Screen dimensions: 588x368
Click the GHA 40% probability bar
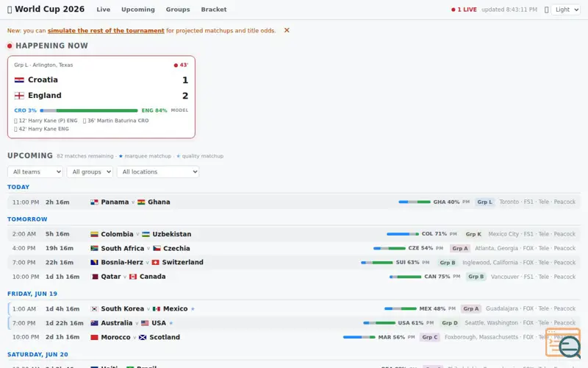(415, 202)
